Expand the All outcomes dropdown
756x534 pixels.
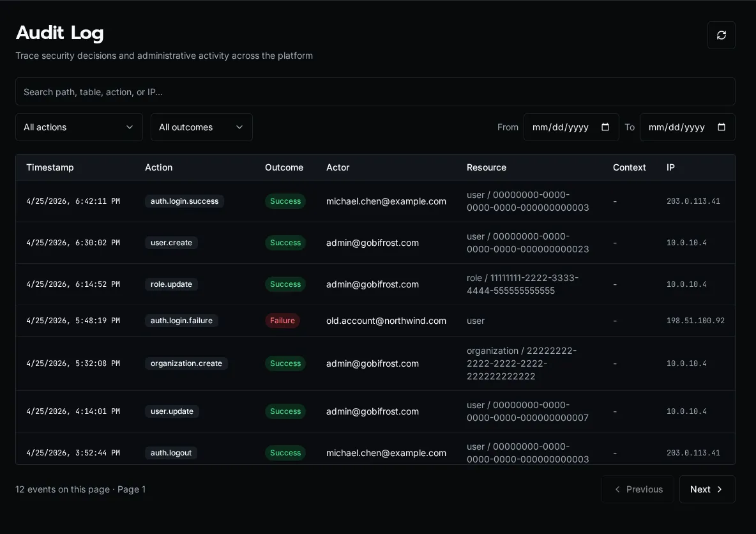click(202, 127)
